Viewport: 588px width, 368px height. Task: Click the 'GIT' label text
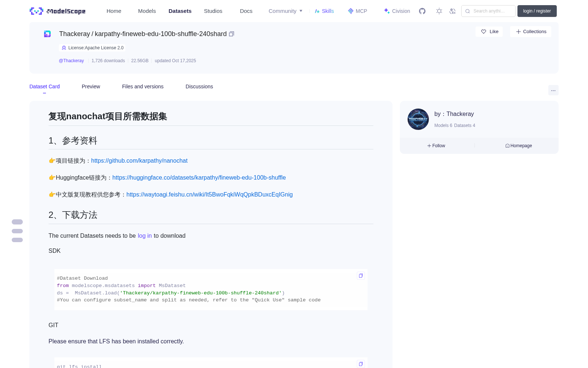coord(53,325)
